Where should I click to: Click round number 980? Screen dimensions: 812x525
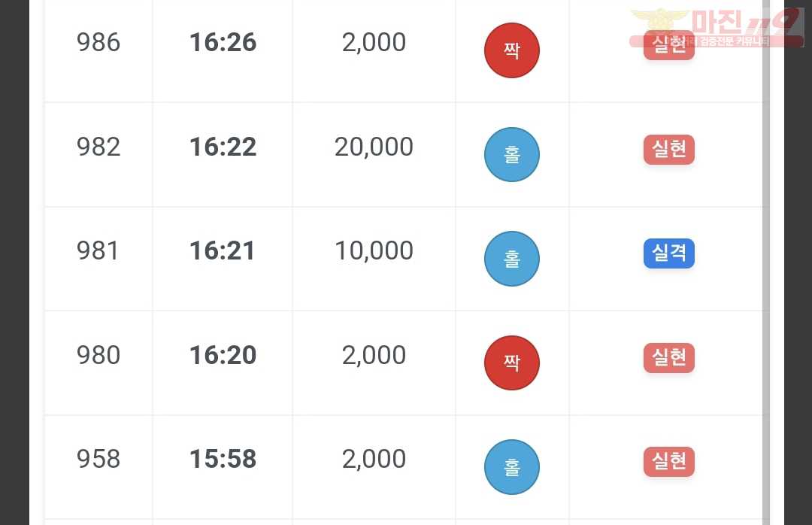pyautogui.click(x=98, y=355)
